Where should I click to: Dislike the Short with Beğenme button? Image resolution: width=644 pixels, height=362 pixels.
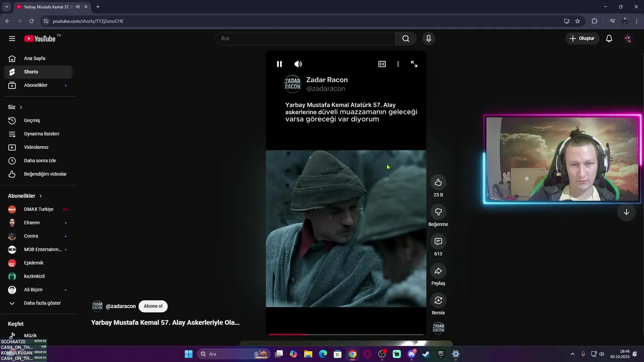pyautogui.click(x=438, y=212)
